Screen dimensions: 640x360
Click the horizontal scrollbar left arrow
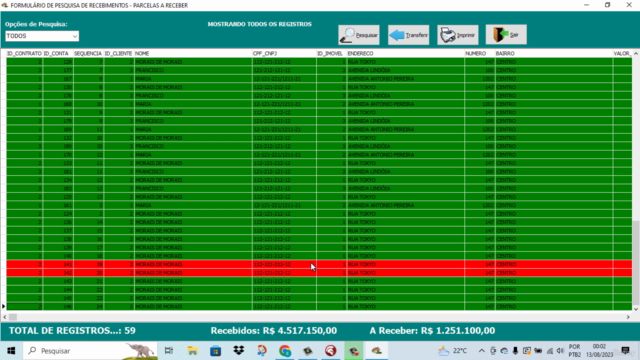coord(5,317)
